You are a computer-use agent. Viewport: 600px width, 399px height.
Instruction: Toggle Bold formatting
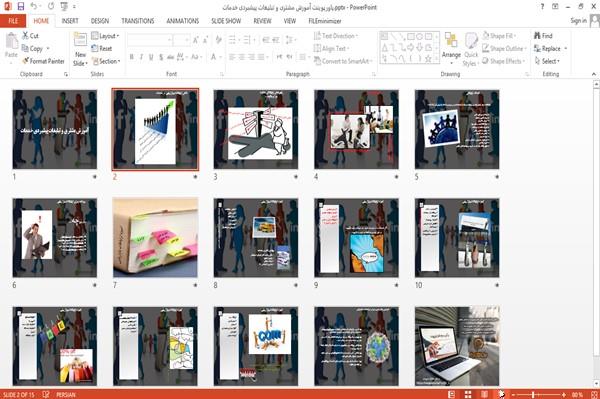point(132,57)
